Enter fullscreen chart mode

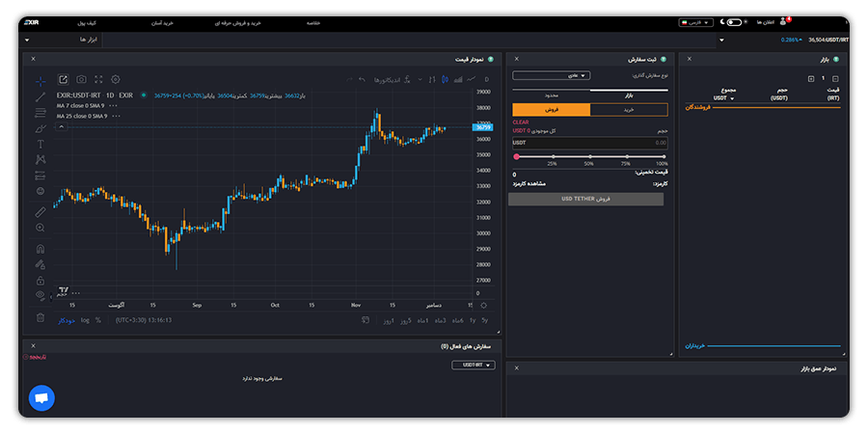point(98,79)
